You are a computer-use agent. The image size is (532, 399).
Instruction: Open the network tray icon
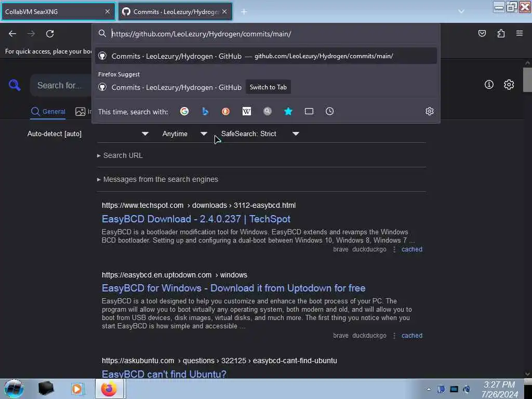click(x=454, y=389)
